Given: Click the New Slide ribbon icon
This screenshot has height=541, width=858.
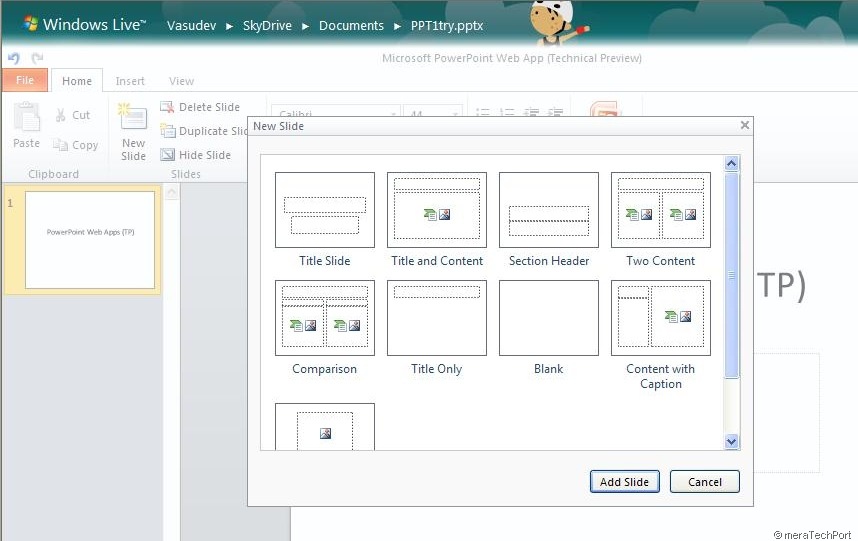Looking at the screenshot, I should [132, 117].
